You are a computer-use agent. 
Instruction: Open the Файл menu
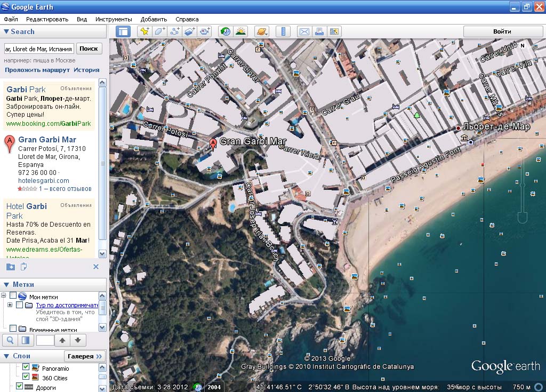point(11,19)
